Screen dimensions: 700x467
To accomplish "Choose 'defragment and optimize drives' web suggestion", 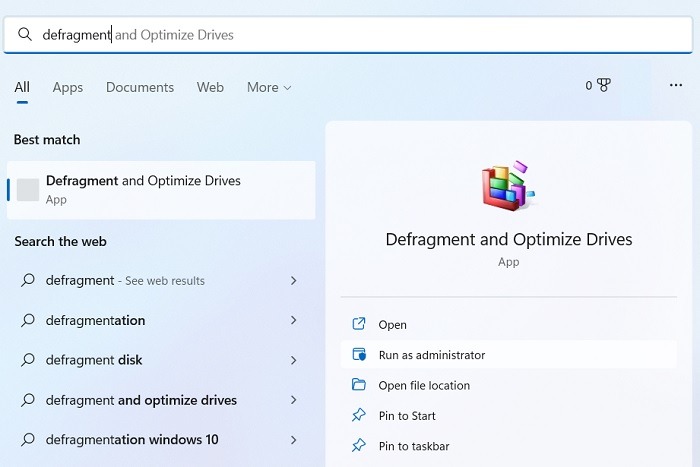I will tap(161, 400).
